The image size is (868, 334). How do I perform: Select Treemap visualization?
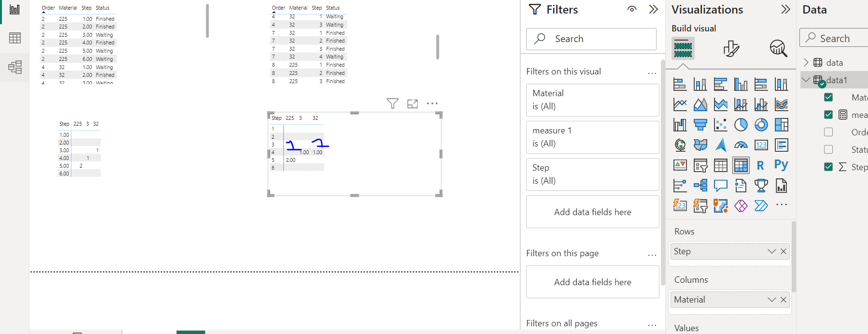coord(781,125)
